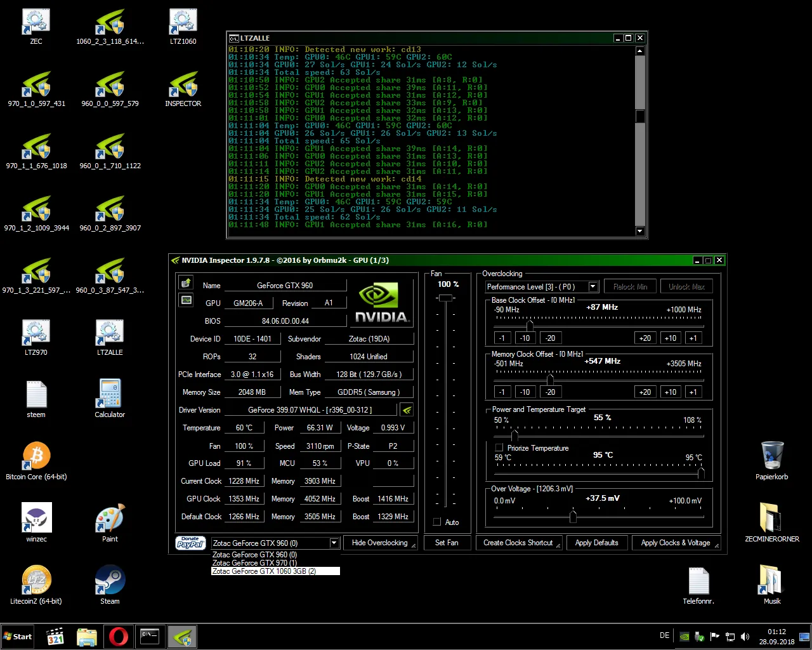
Task: Click the DE language indicator
Action: 664,635
